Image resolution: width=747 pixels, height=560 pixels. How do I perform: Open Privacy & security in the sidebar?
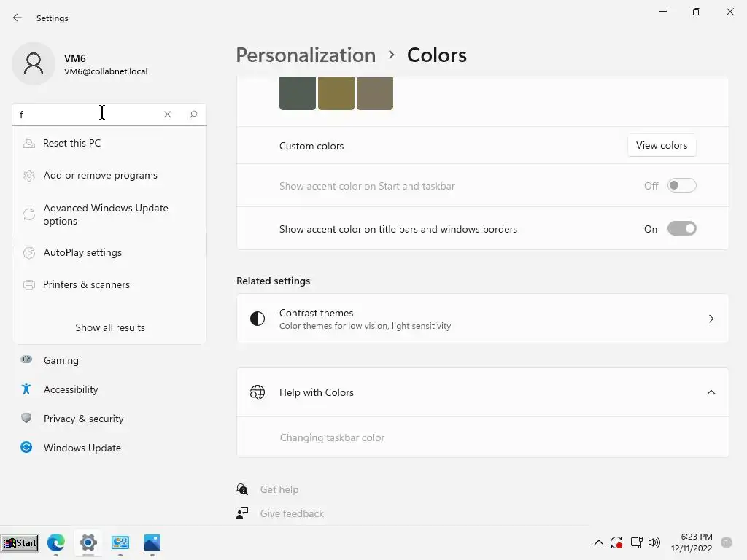click(x=109, y=419)
